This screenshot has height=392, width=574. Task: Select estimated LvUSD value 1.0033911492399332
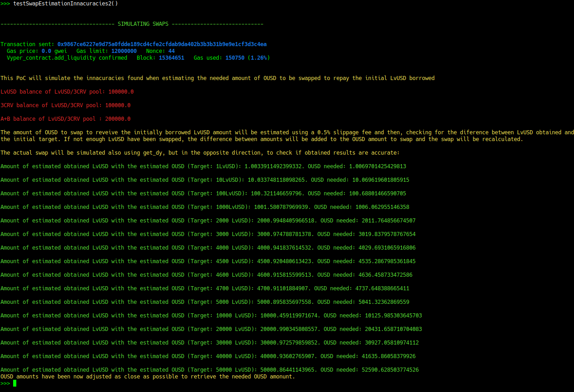point(274,166)
